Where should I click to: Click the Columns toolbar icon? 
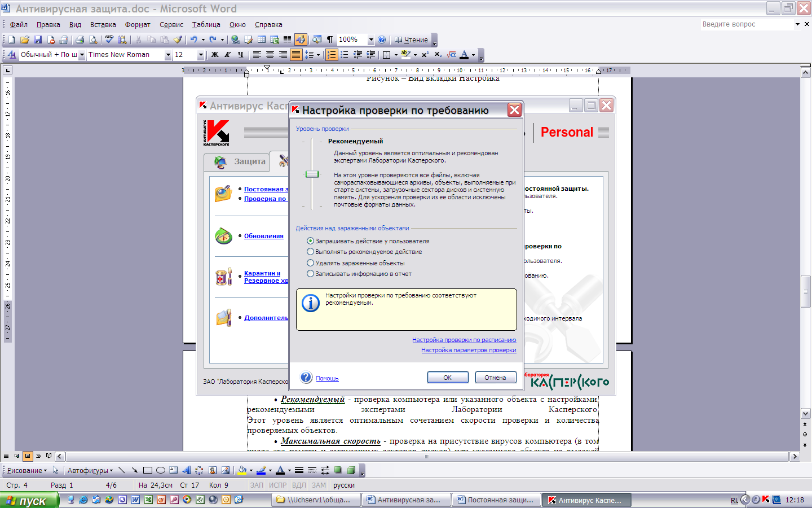288,40
